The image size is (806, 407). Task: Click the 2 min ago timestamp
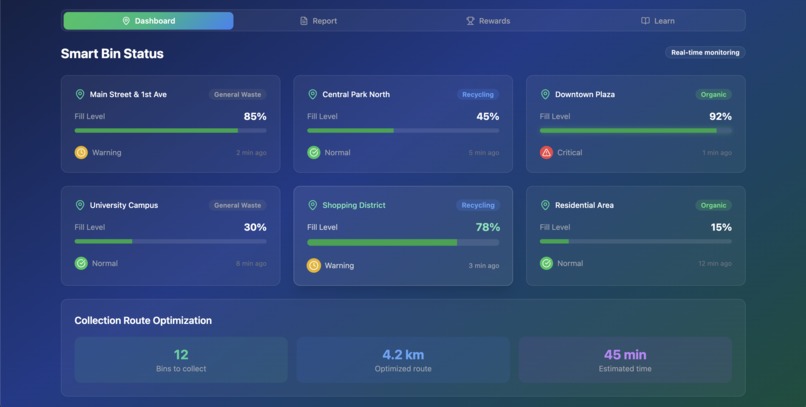coord(251,153)
